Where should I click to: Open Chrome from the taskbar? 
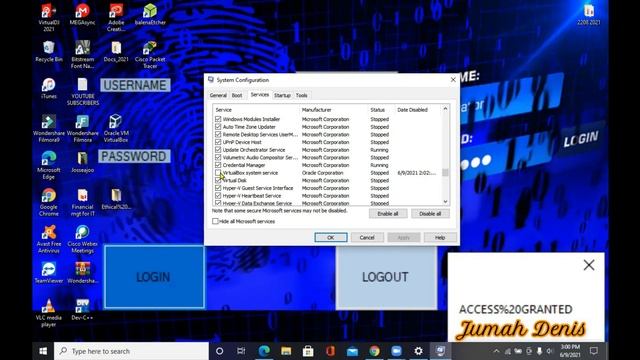coord(374,351)
